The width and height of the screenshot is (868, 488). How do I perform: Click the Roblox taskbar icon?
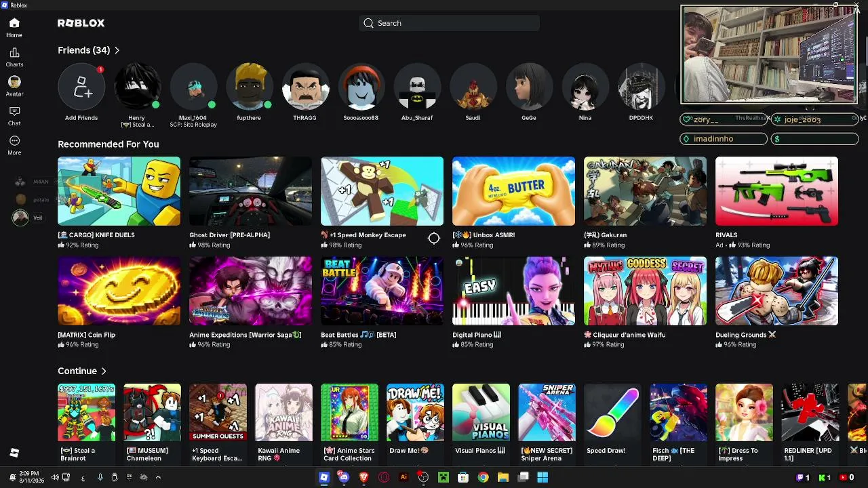point(324,477)
